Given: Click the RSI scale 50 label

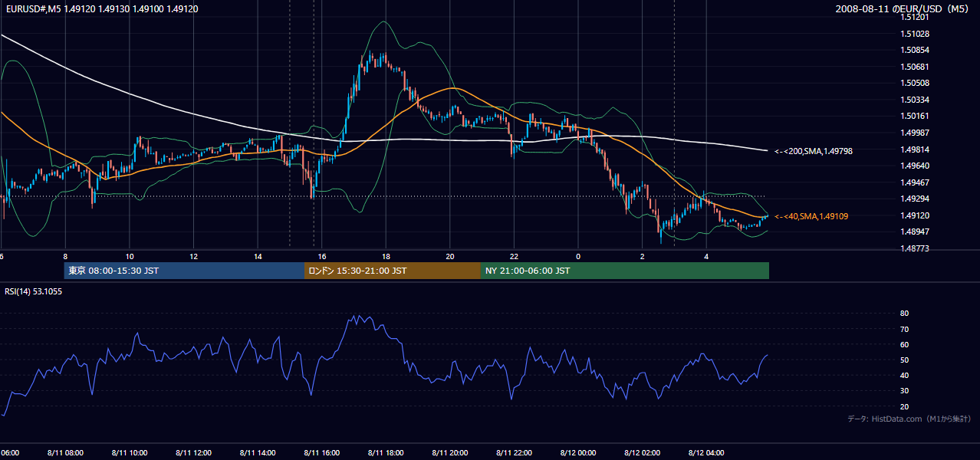Looking at the screenshot, I should tap(904, 360).
